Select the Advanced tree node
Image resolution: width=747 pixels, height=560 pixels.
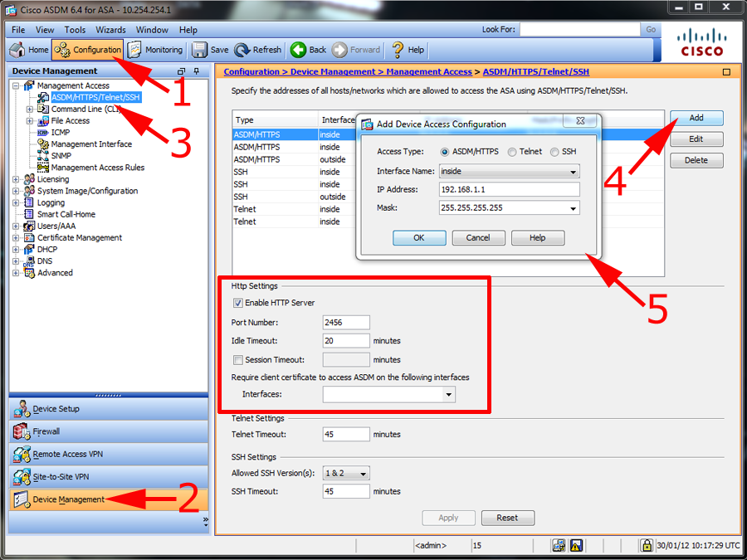[55, 272]
